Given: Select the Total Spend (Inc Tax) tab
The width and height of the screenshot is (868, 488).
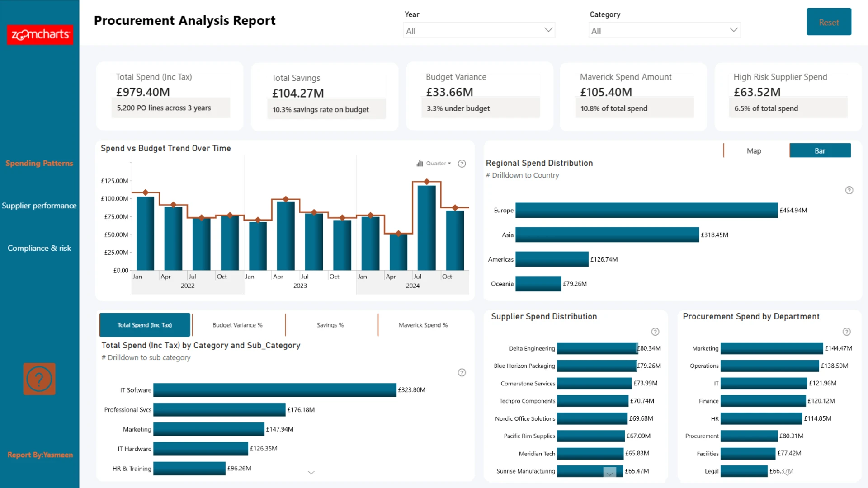Looking at the screenshot, I should 145,325.
